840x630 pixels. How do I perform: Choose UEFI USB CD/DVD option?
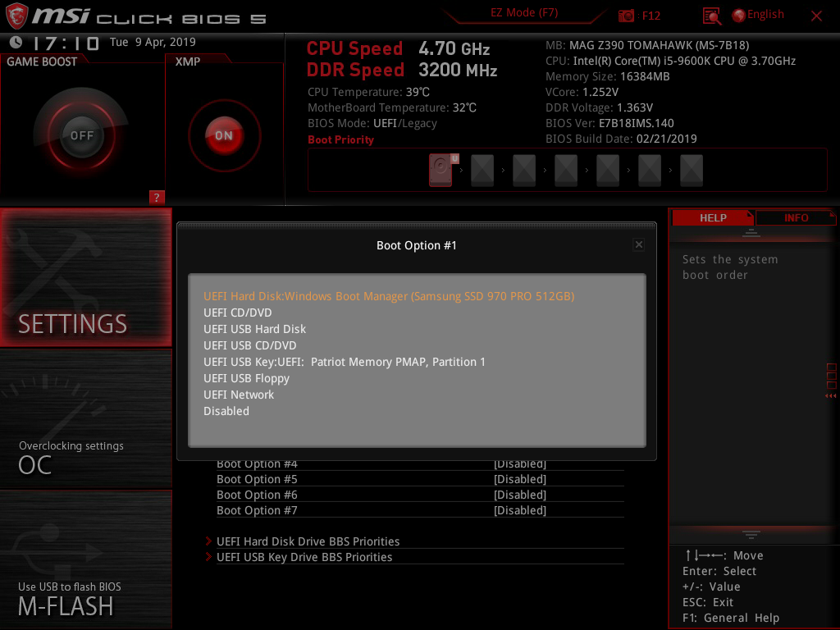(x=249, y=345)
